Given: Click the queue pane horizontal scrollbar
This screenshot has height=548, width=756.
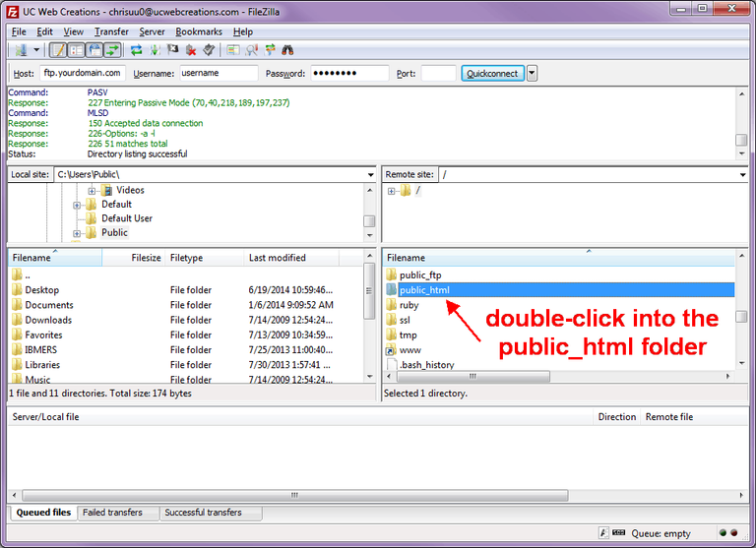Looking at the screenshot, I should 295,495.
